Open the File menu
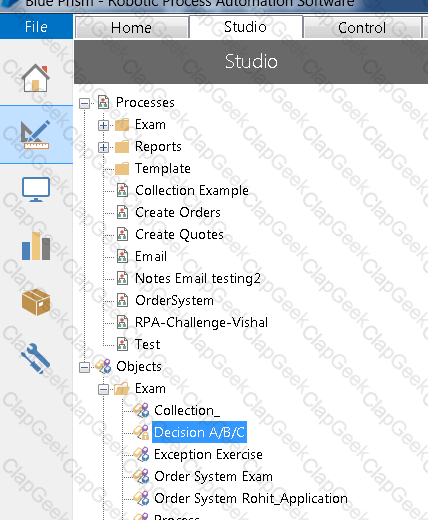The height and width of the screenshot is (520, 428). (x=36, y=27)
